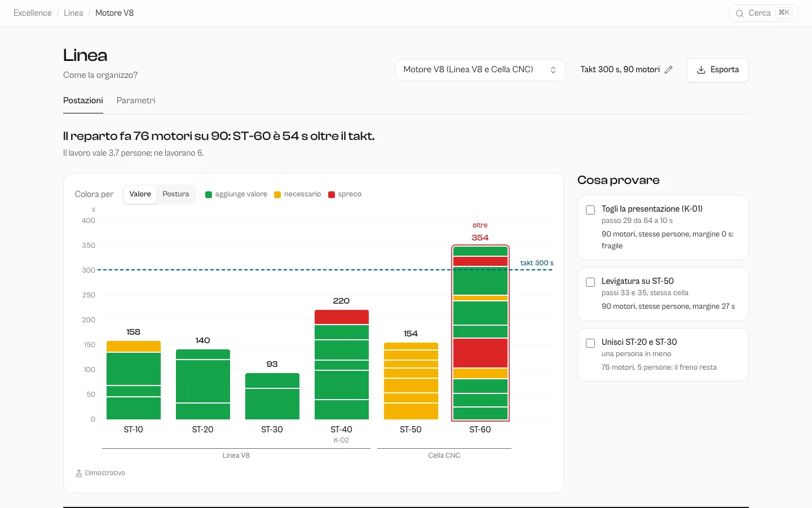Click the Esporta button
Image resolution: width=812 pixels, height=508 pixels.
tap(717, 70)
